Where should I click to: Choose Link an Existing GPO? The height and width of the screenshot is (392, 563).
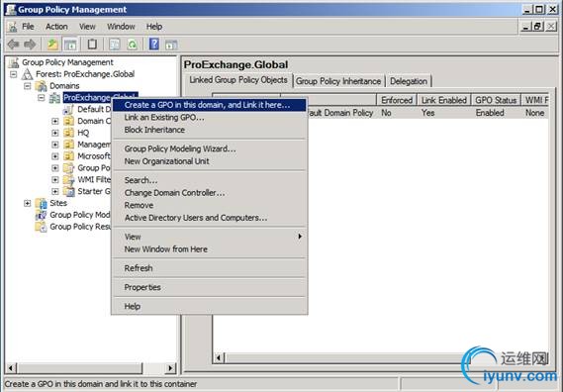pos(210,118)
